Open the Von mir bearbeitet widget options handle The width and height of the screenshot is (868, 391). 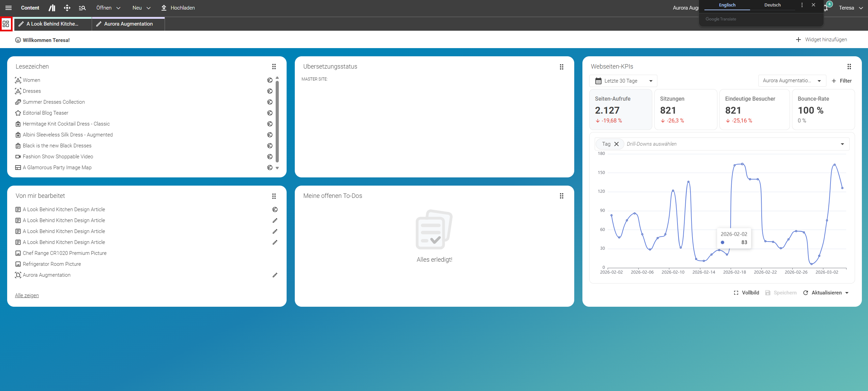[x=274, y=196]
